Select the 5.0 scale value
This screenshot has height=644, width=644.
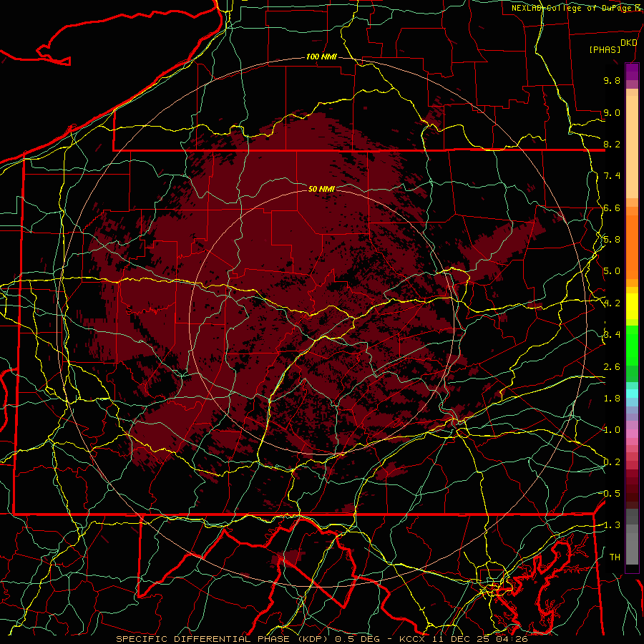point(612,271)
